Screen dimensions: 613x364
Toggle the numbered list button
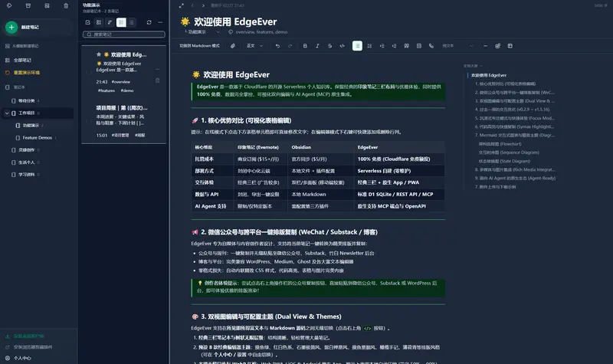click(x=369, y=46)
